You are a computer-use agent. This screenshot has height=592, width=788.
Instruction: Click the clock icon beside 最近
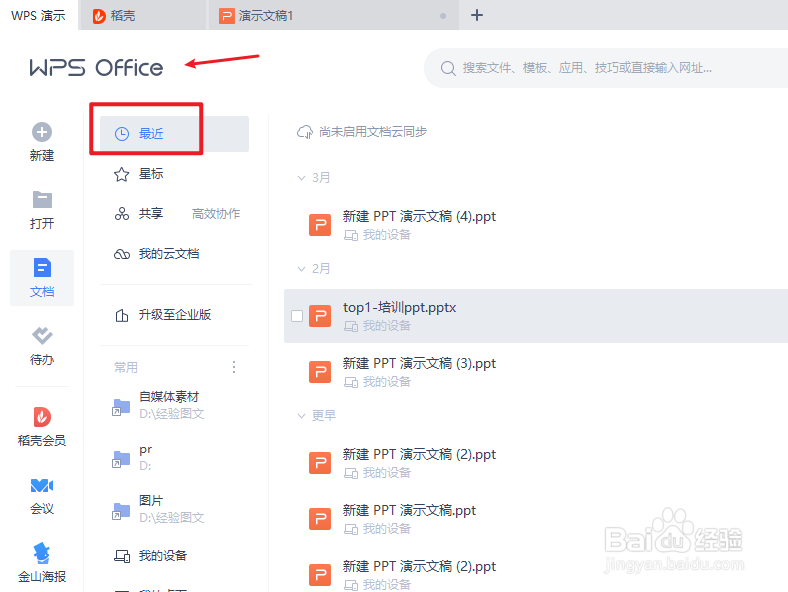click(x=122, y=134)
